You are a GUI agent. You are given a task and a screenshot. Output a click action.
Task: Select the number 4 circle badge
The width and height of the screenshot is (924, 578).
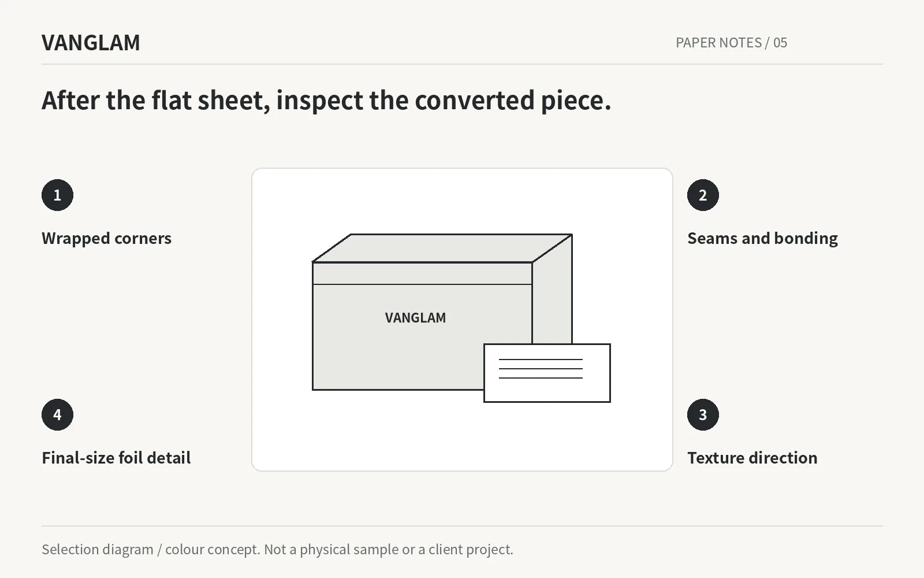tap(57, 415)
